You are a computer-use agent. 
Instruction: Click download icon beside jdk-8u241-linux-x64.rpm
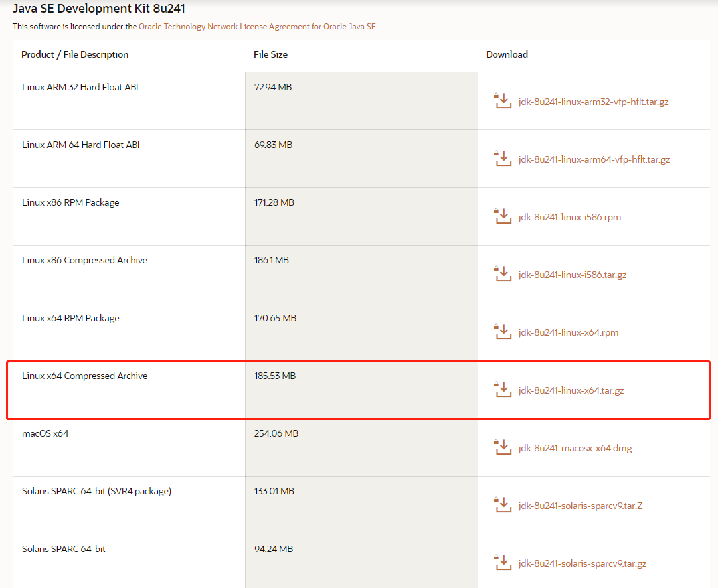pyautogui.click(x=502, y=331)
